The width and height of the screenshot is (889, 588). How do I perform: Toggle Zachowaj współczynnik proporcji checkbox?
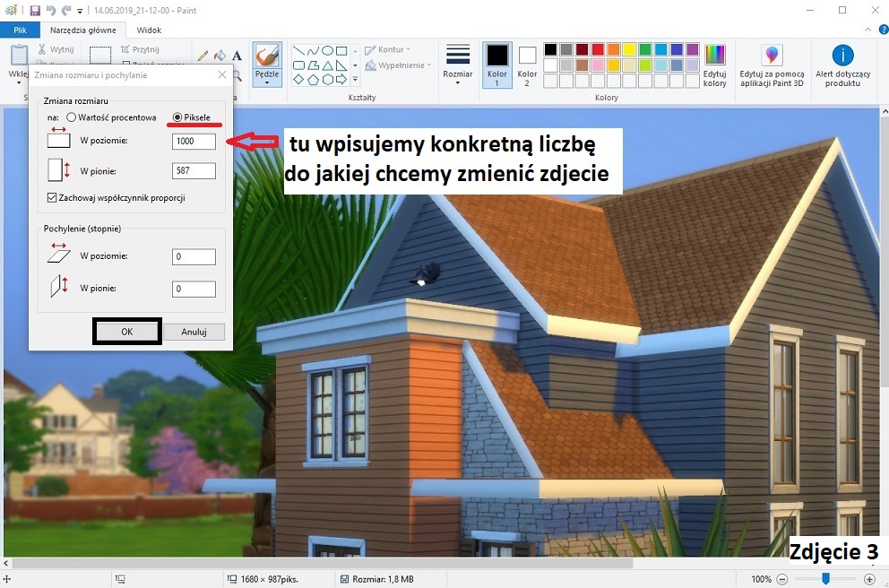pos(52,198)
